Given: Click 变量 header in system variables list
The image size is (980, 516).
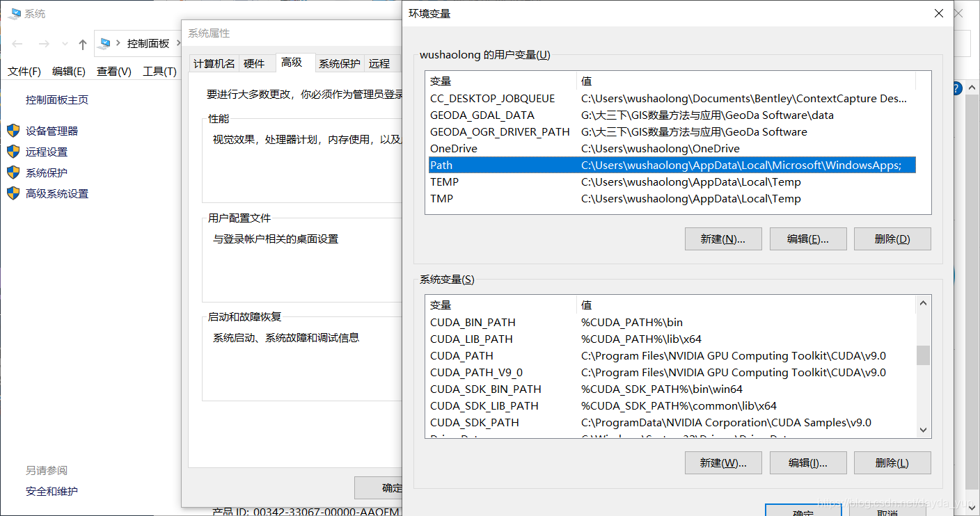Looking at the screenshot, I should (x=501, y=305).
